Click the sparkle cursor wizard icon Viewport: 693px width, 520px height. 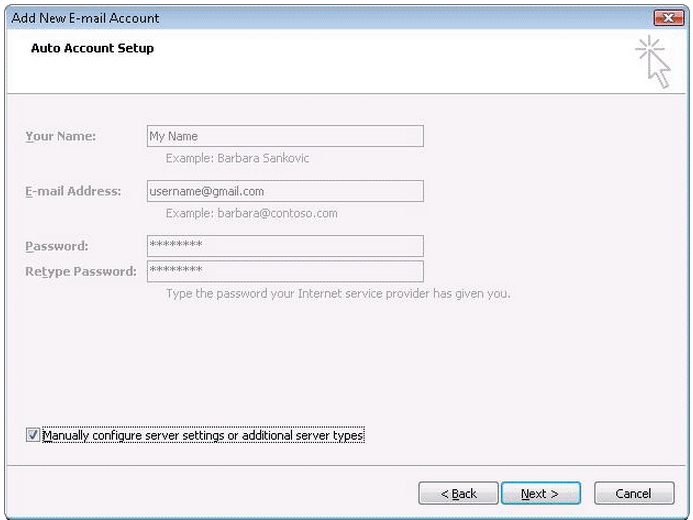pyautogui.click(x=654, y=61)
